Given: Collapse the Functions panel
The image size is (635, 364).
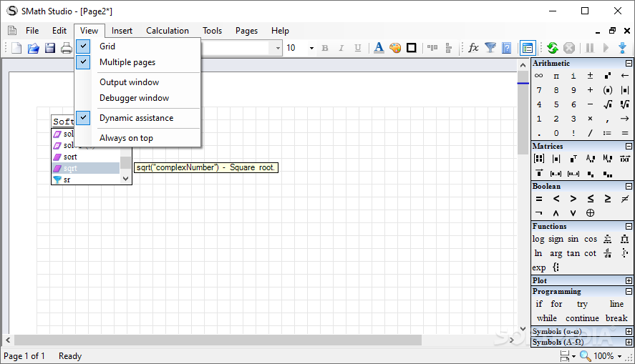Looking at the screenshot, I should (629, 227).
